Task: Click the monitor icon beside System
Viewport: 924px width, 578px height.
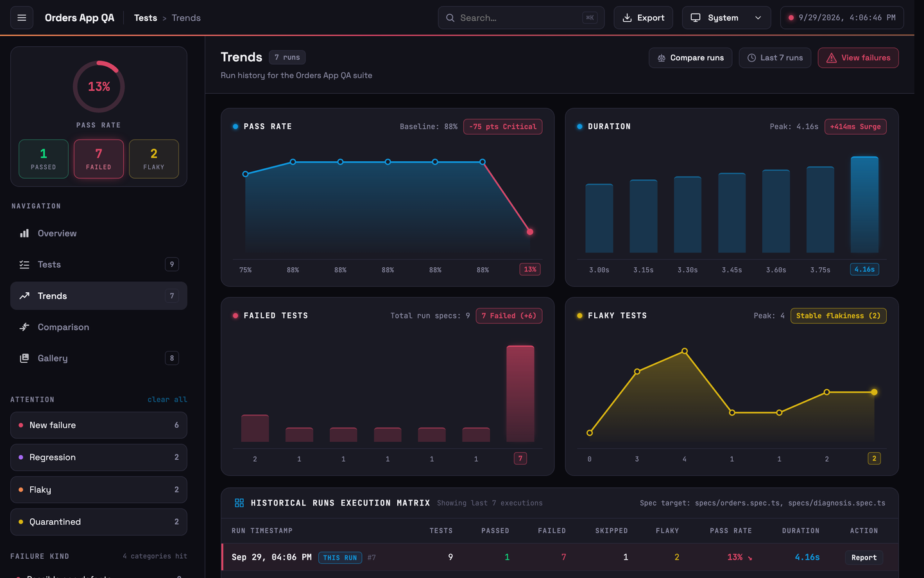Action: point(696,18)
